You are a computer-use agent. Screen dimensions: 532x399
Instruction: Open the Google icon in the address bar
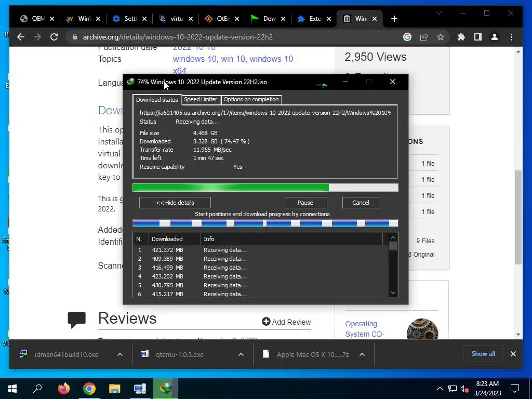coord(407,37)
